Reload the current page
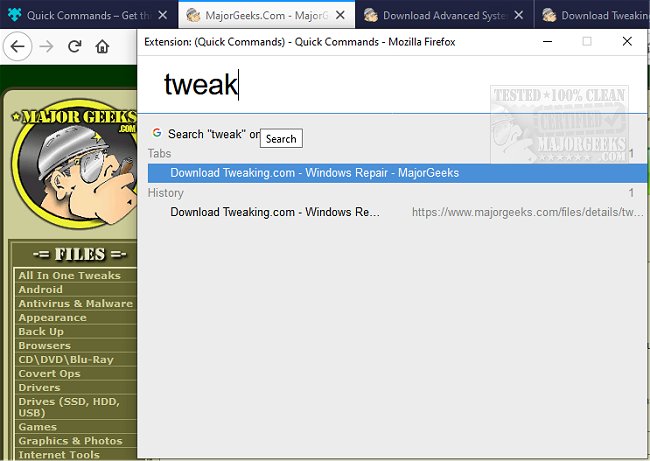This screenshot has width=650, height=461. [75, 46]
